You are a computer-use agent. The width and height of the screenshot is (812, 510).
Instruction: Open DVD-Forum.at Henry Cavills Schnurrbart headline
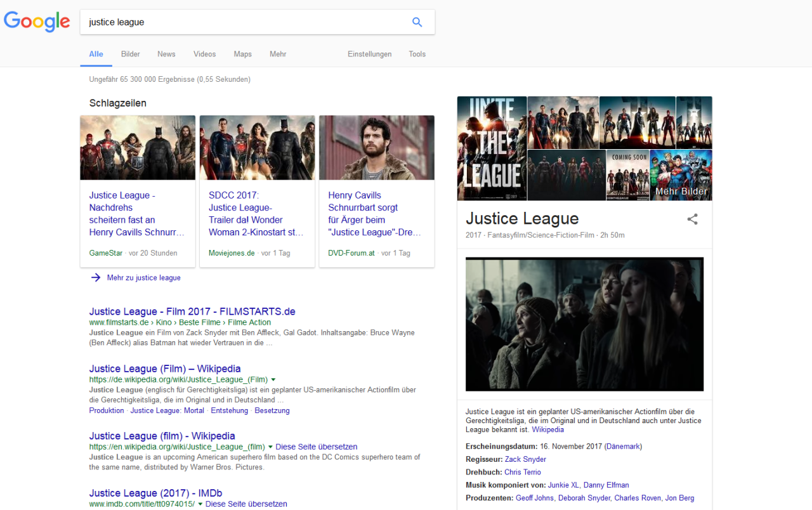click(375, 214)
